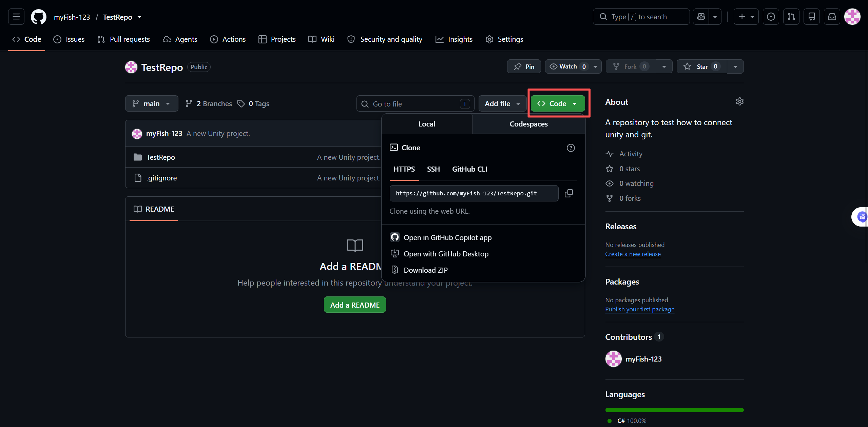This screenshot has width=868, height=427.
Task: Switch to the Codespaces tab
Action: pos(528,124)
